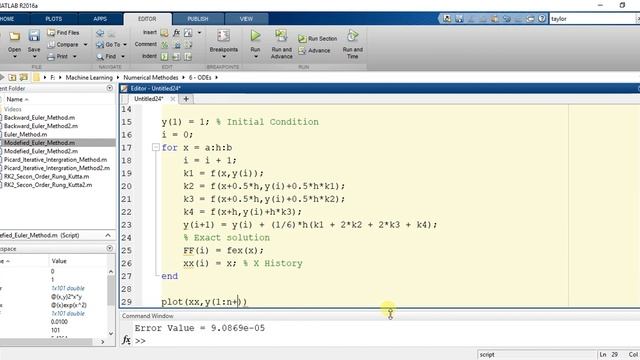Switch to the APPS tab
640x360 pixels.
pos(100,19)
